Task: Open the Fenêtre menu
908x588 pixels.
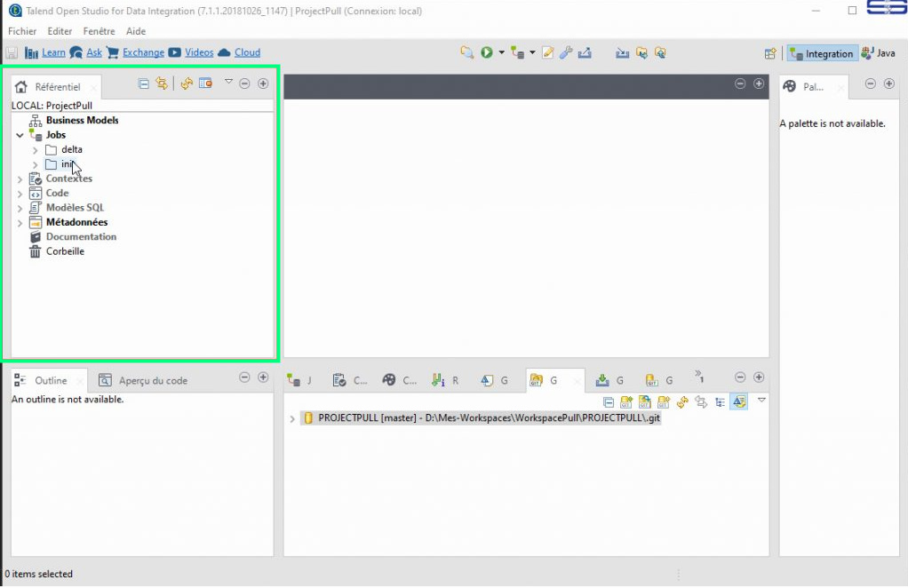Action: (99, 31)
